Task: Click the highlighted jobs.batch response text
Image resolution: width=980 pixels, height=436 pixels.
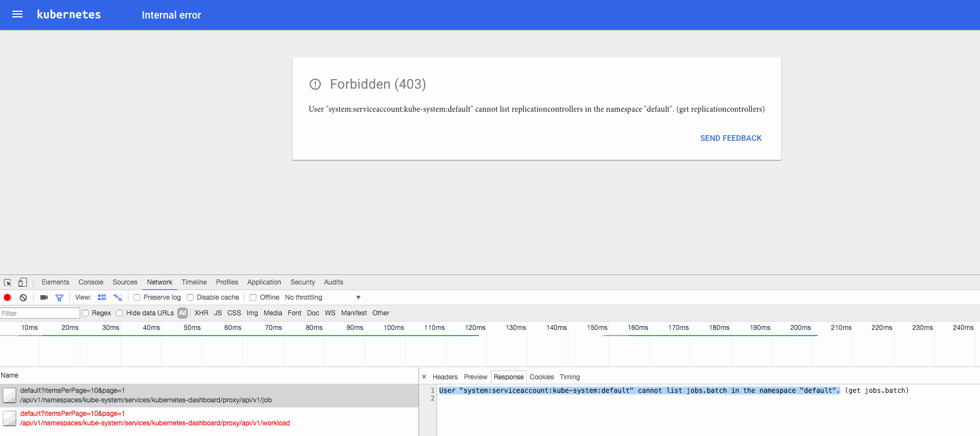Action: coord(639,391)
